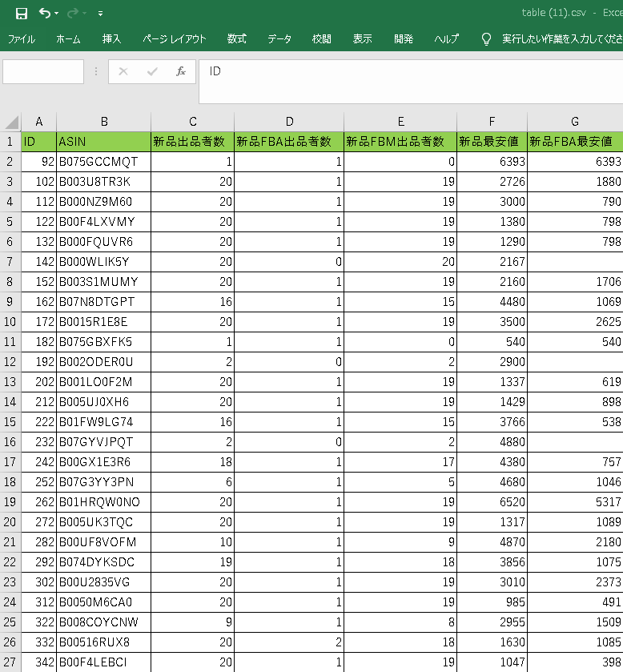Click the Redo arrow icon
The width and height of the screenshot is (623, 672).
click(x=73, y=14)
